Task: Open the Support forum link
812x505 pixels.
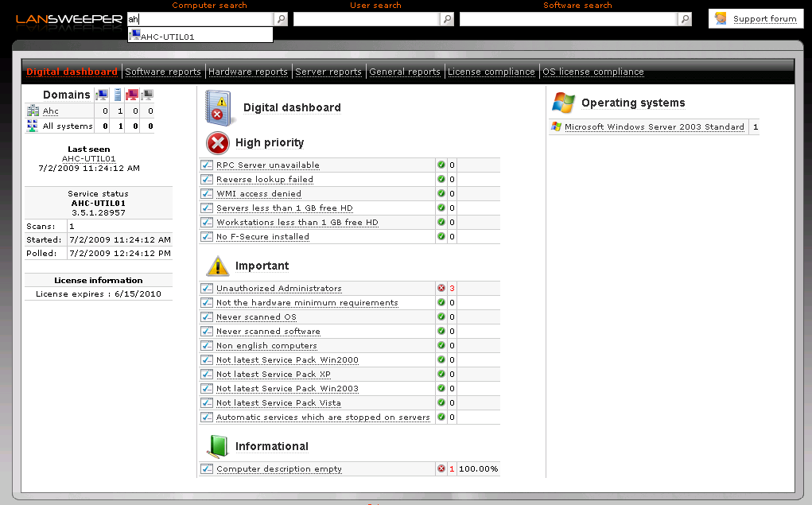Action: click(x=764, y=19)
